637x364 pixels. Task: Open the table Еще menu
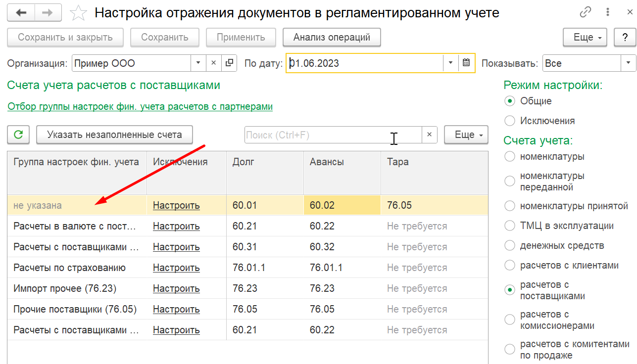[466, 135]
